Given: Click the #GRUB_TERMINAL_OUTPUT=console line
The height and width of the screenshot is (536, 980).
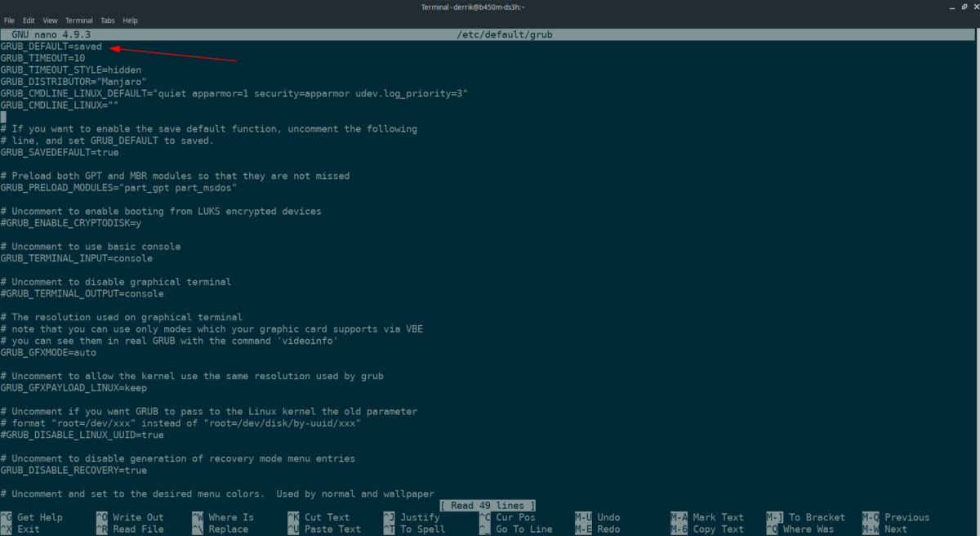Looking at the screenshot, I should [82, 293].
